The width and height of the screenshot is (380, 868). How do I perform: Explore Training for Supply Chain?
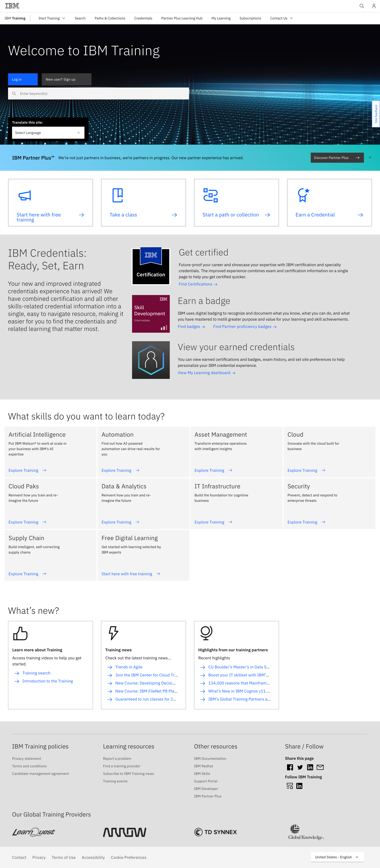click(27, 574)
